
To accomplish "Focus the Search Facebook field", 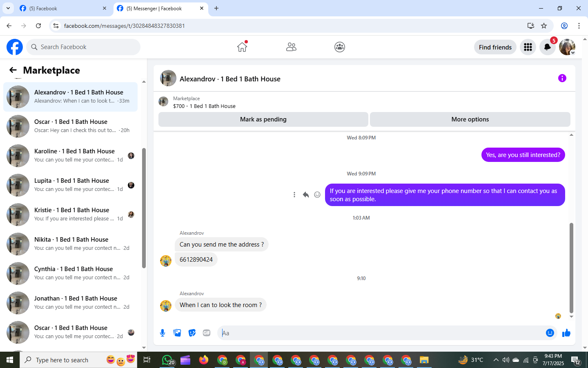I will coord(83,47).
